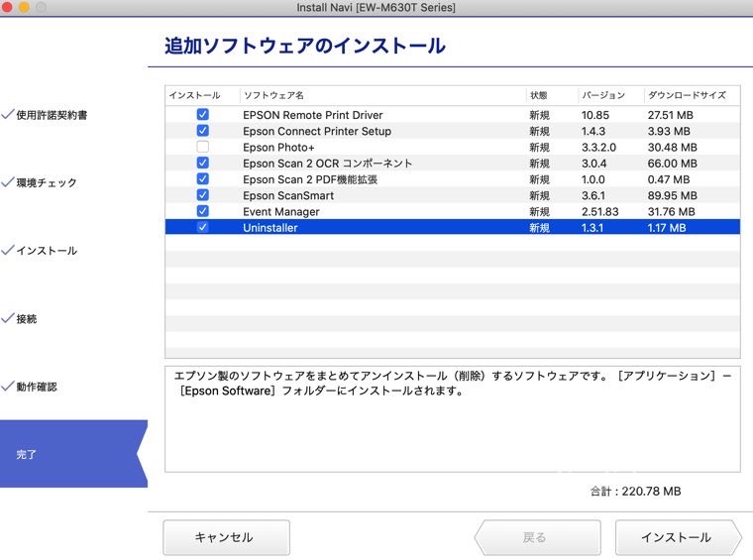Click version 10.85 cell

(595, 115)
